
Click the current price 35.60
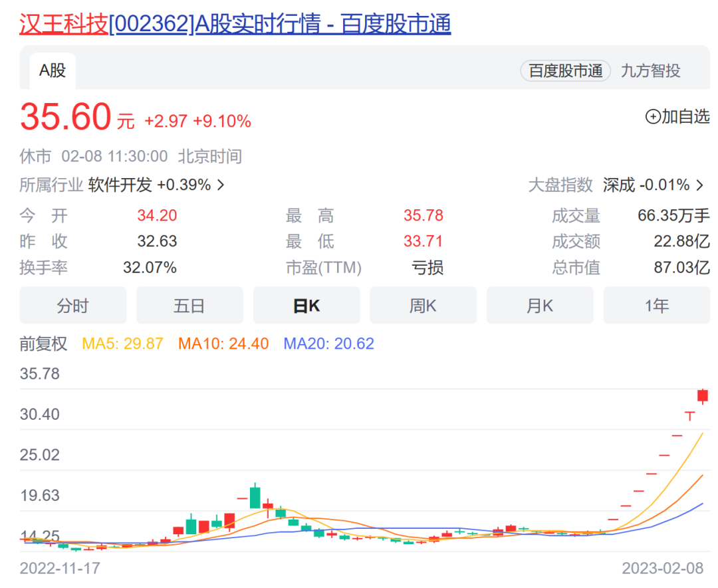(x=66, y=117)
